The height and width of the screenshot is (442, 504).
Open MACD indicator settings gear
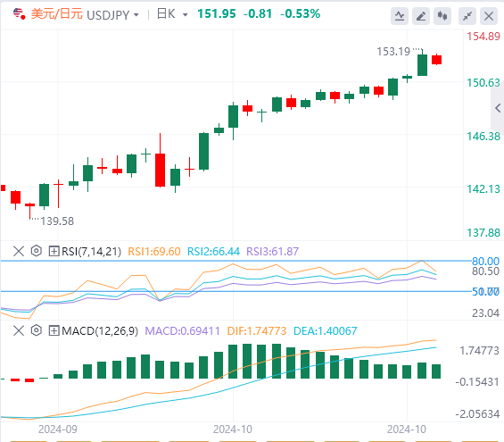[x=37, y=330]
